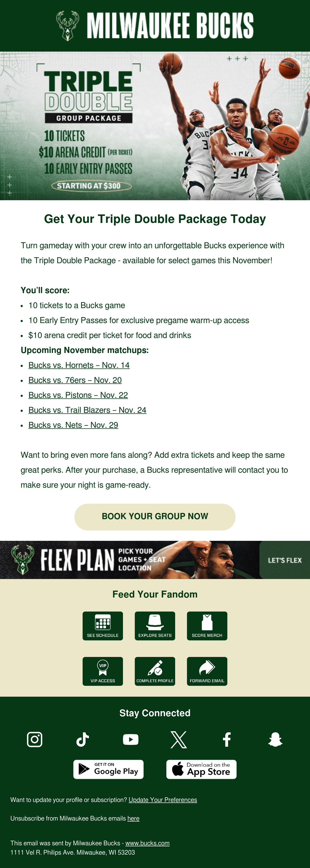
Task: Click the Forward Email tile
Action: click(x=207, y=672)
